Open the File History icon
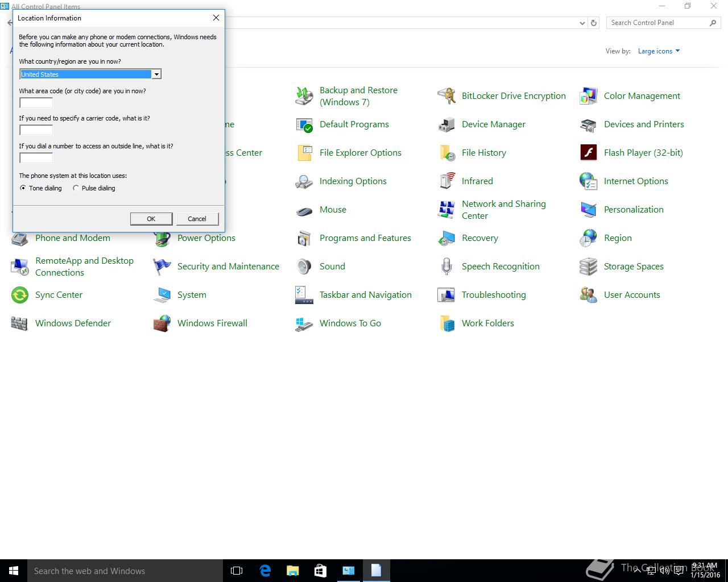Screen dimensions: 728x582 (x=446, y=153)
